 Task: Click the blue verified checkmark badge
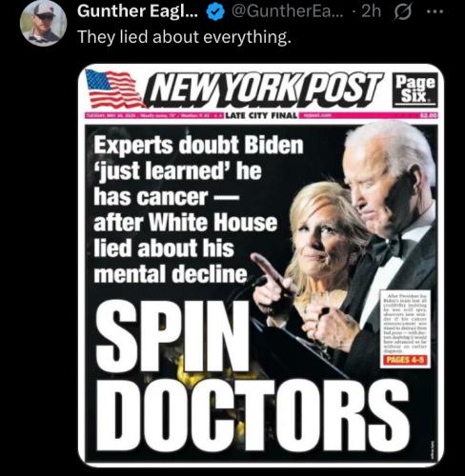pos(215,12)
